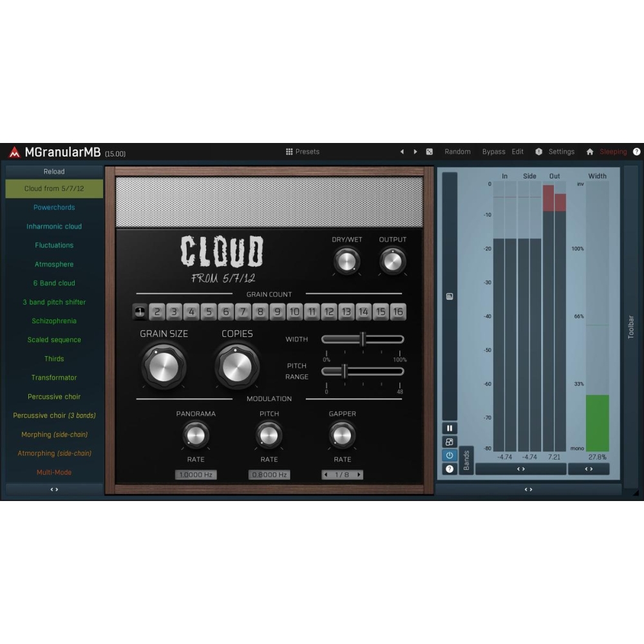Click the Gapper modulation knob
The width and height of the screenshot is (644, 644).
point(342,435)
